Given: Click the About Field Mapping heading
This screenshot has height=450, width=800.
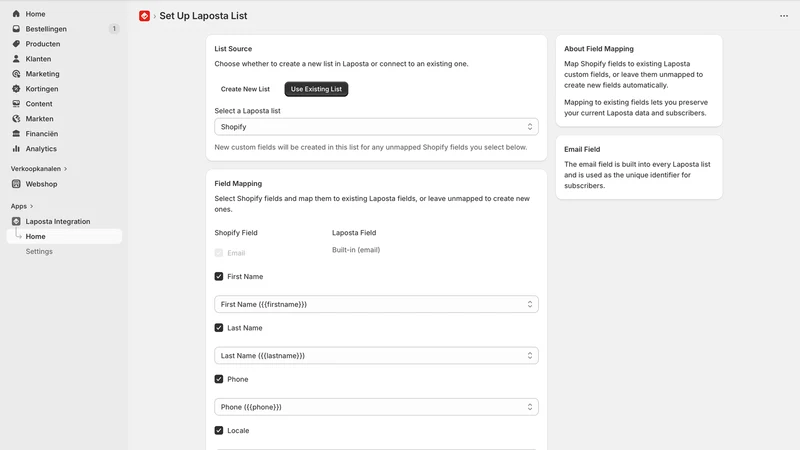Looking at the screenshot, I should coord(599,49).
